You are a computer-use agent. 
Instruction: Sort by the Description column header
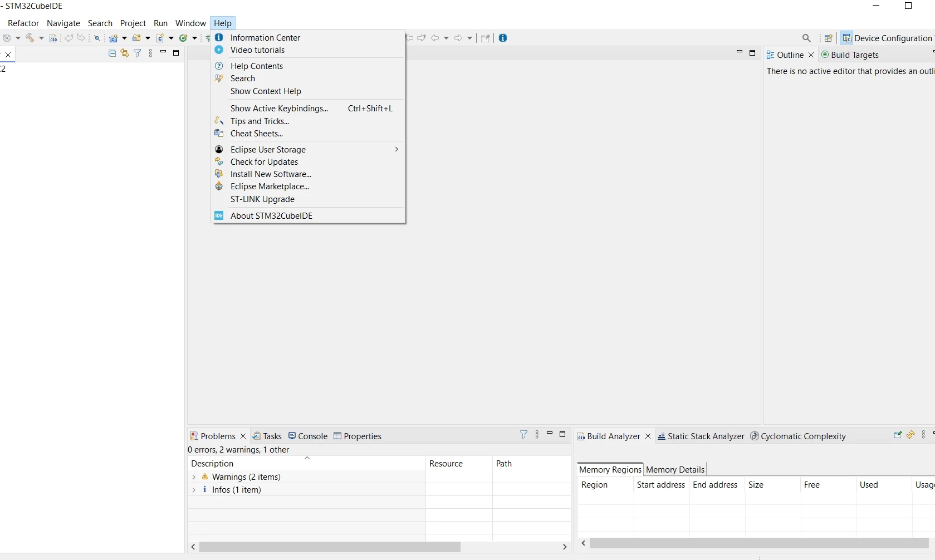[x=307, y=464]
